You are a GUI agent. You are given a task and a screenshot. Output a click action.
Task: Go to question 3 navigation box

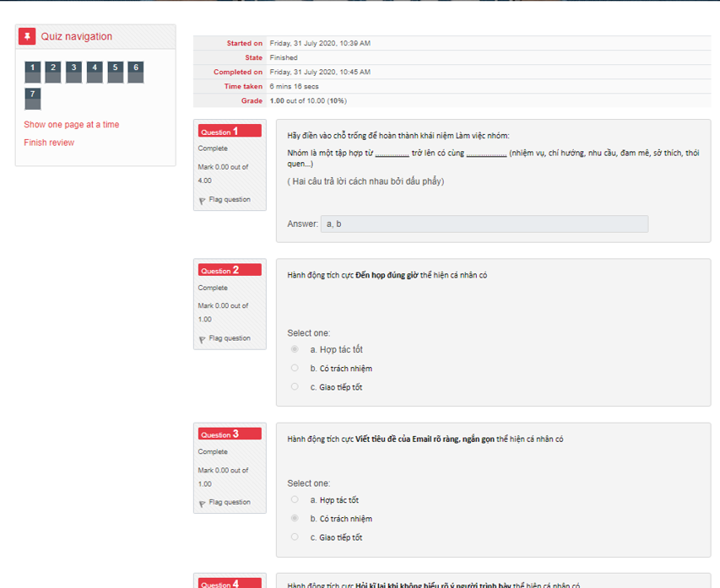coord(73,72)
